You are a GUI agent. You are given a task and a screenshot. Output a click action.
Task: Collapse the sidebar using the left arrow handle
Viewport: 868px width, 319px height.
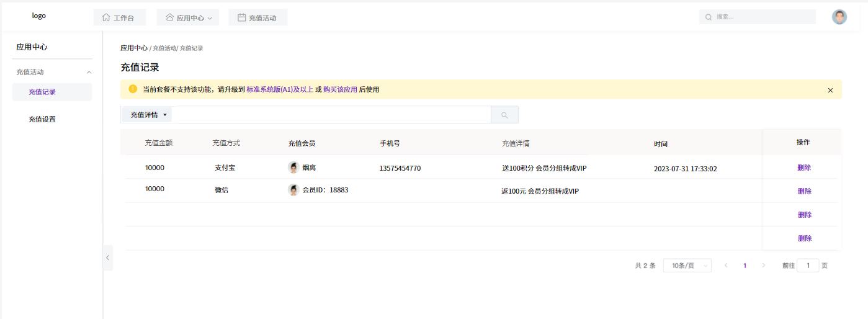(x=107, y=258)
